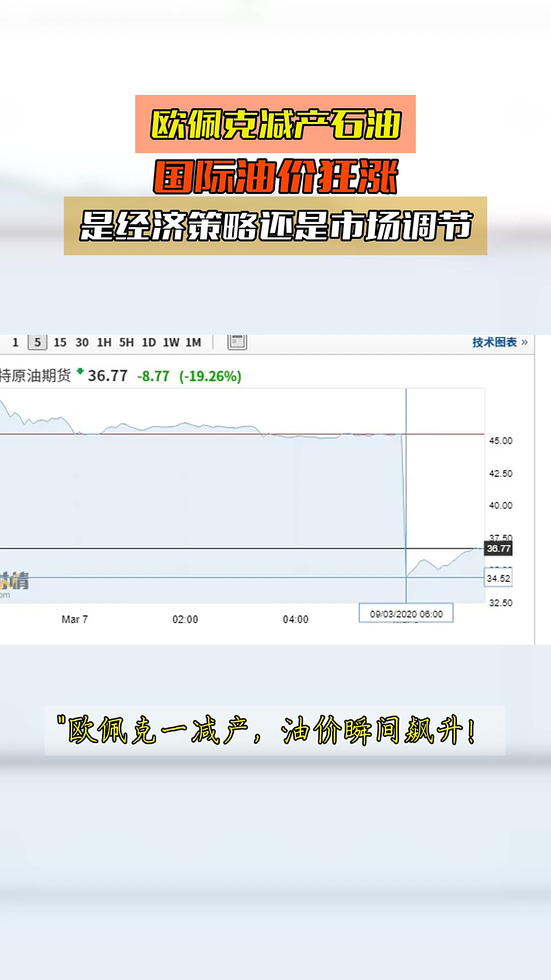Screen dimensions: 551x980
Task: Click the (-19.26%) percentage change
Action: (210, 376)
